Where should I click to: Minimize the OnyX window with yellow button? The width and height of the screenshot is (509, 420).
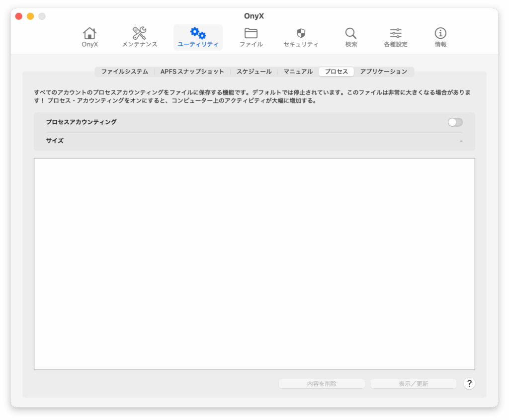[x=30, y=16]
